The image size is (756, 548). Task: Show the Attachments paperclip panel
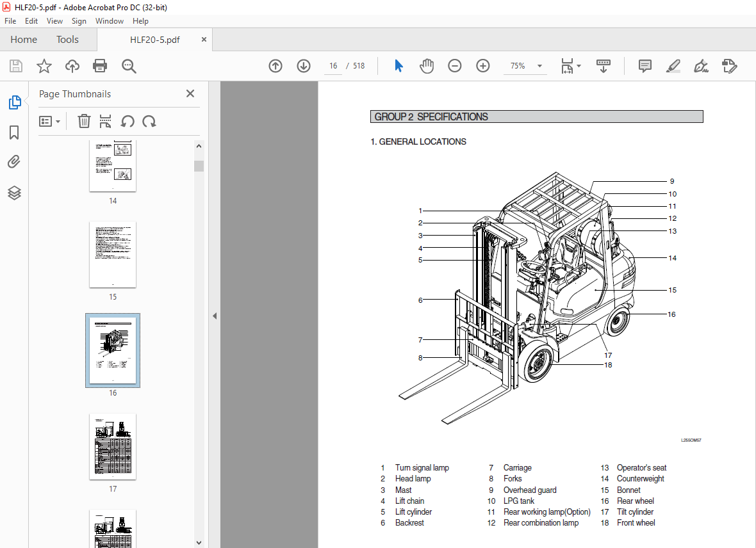(x=14, y=163)
